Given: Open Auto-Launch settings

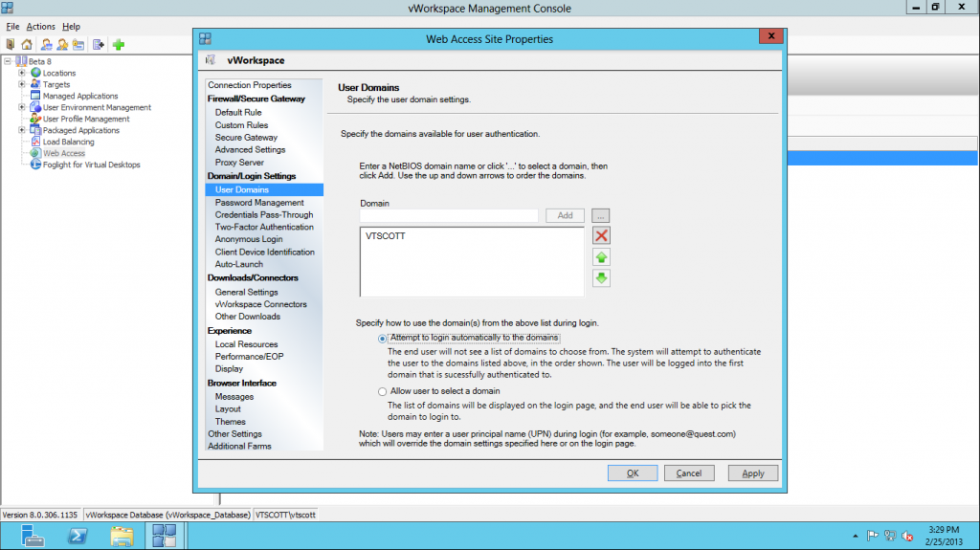Looking at the screenshot, I should [x=238, y=264].
